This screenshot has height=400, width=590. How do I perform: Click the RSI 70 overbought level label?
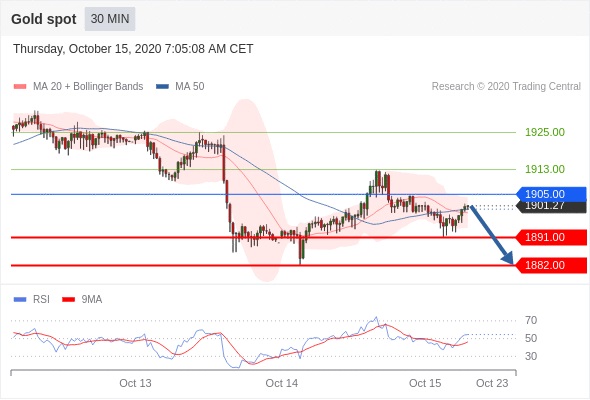[531, 320]
